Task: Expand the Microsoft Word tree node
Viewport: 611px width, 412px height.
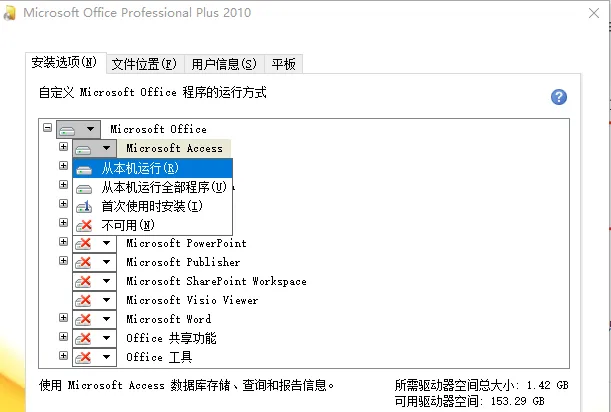Action: (x=63, y=318)
